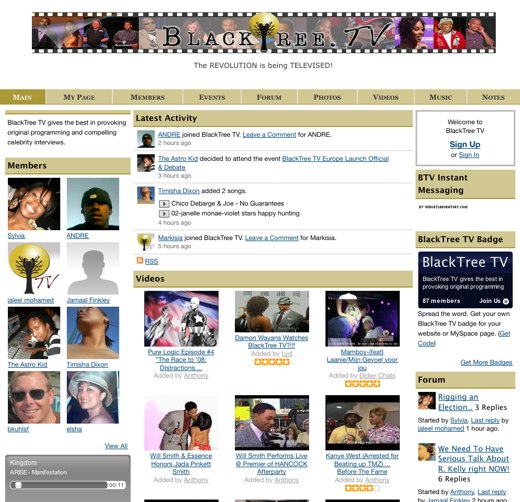Go to the Videos tab
520x502 pixels.
tap(386, 97)
